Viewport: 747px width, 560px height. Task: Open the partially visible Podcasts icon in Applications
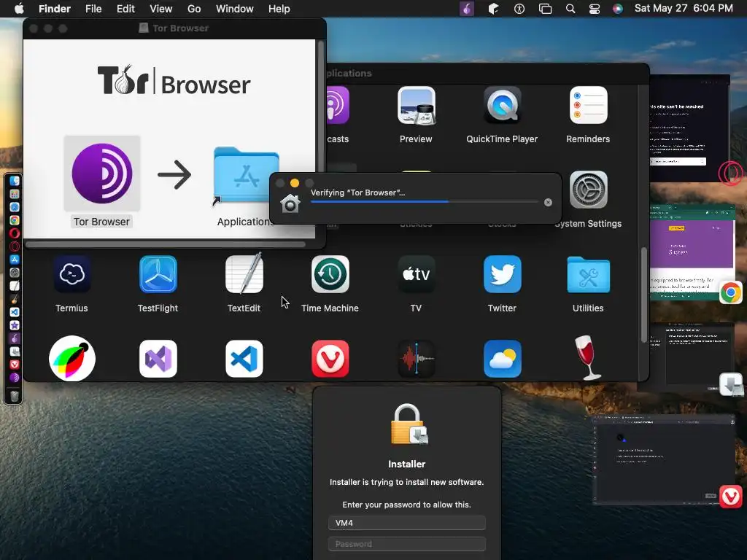point(338,105)
